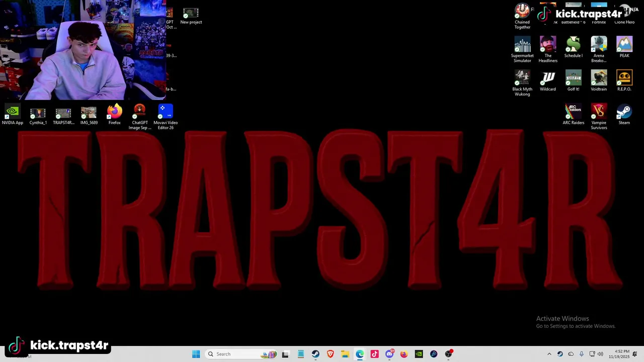Open the notification bell in the tray

coord(635,354)
